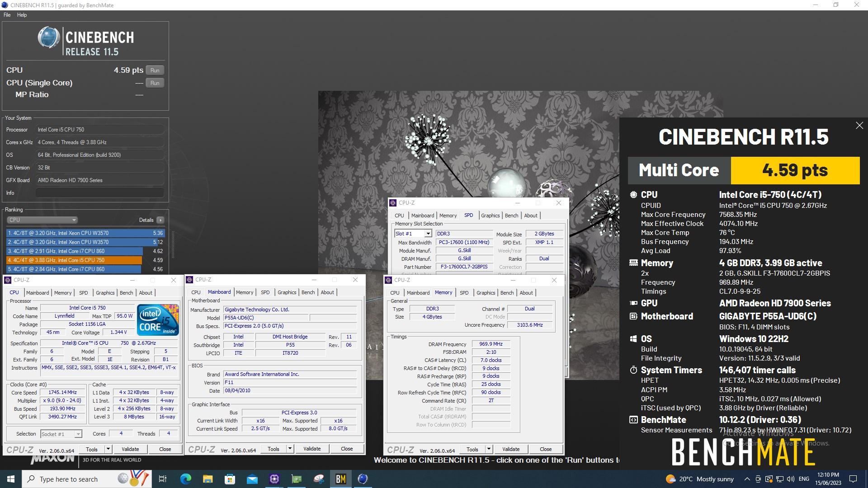
Task: Open Tools dropdown arrow in left CPU-Z window
Action: click(x=108, y=449)
